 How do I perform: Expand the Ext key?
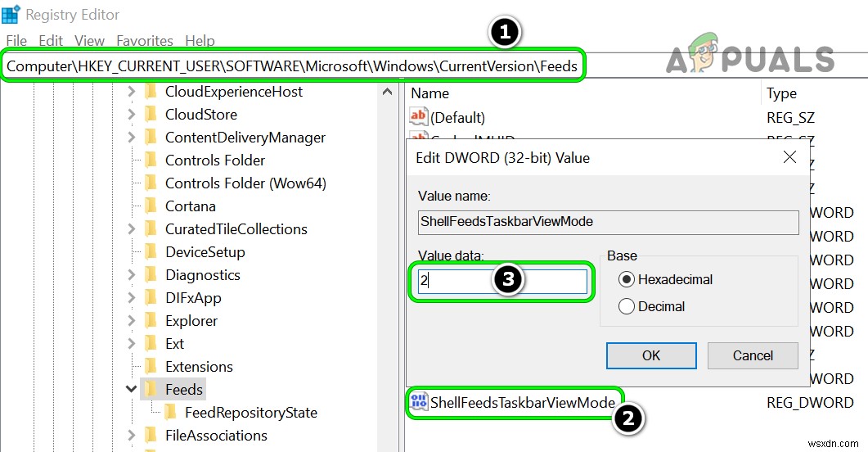click(131, 343)
